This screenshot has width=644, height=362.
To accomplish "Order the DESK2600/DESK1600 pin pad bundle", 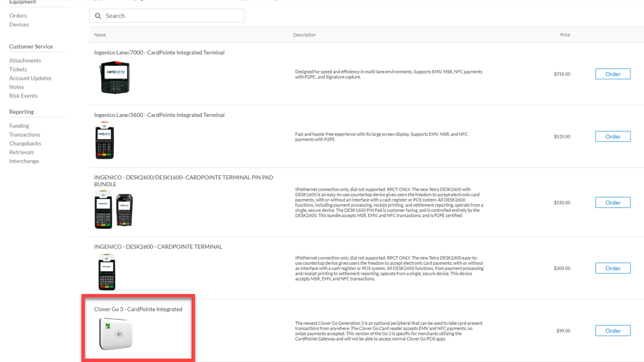I will point(613,202).
